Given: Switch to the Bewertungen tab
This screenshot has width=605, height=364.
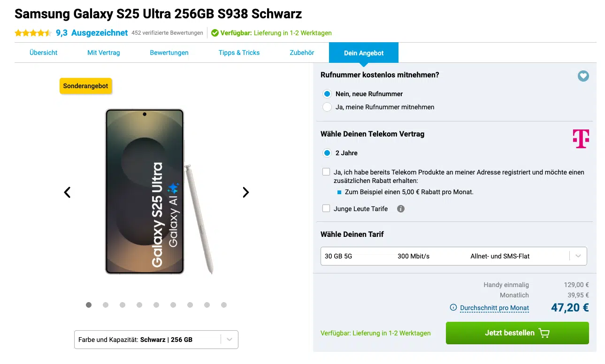Looking at the screenshot, I should coord(169,53).
